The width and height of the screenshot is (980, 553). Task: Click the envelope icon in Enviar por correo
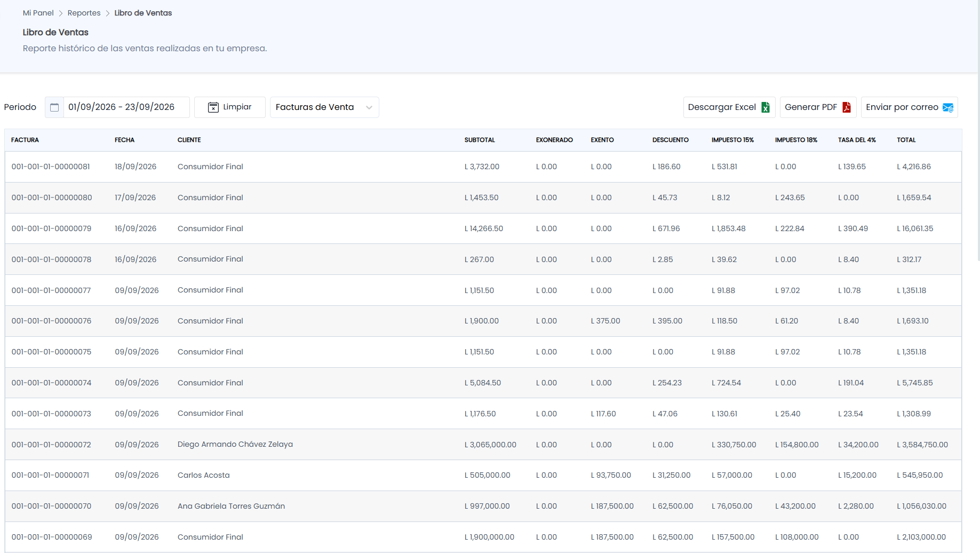(948, 107)
